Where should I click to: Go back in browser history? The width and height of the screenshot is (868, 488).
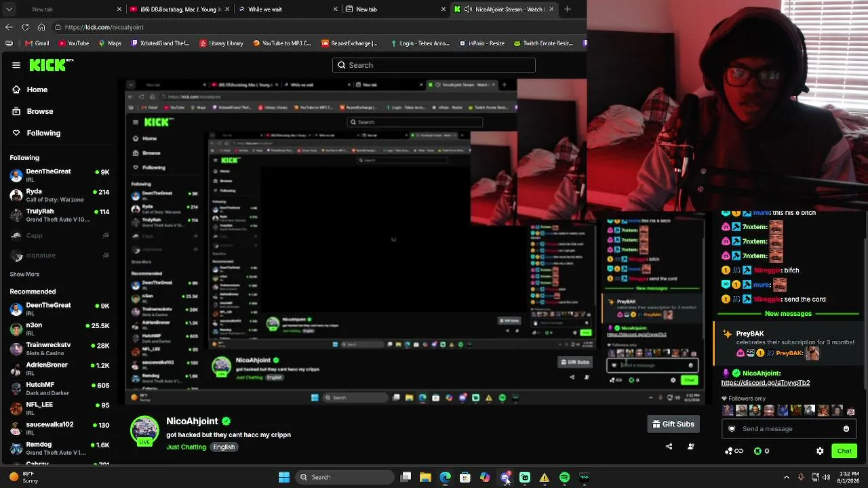click(x=9, y=27)
